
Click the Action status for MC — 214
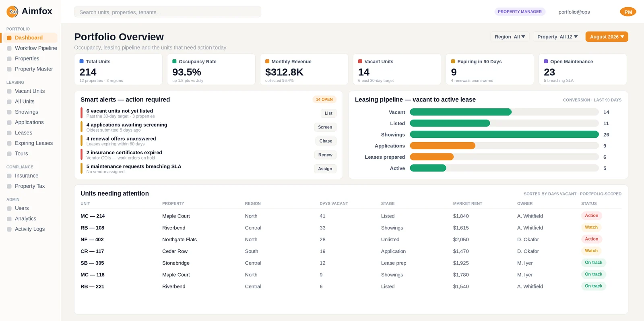pyautogui.click(x=592, y=215)
